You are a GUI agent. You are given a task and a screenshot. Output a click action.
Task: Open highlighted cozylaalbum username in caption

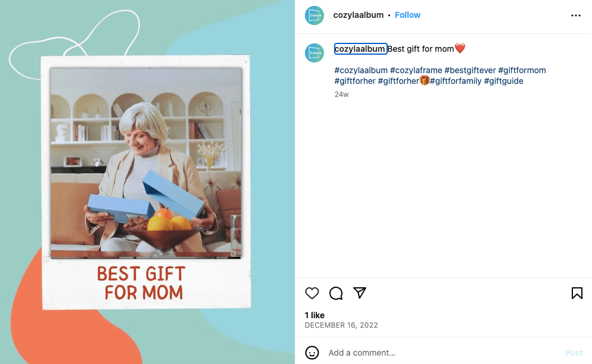pyautogui.click(x=360, y=49)
